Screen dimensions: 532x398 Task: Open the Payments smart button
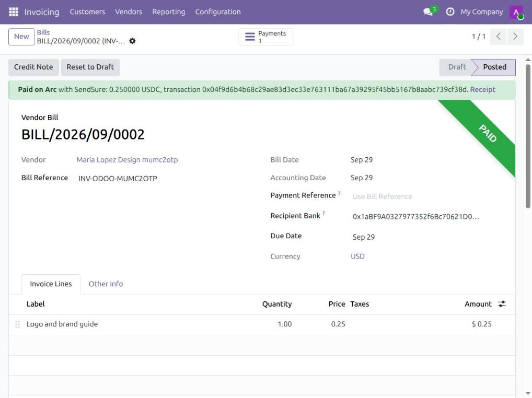pyautogui.click(x=265, y=37)
